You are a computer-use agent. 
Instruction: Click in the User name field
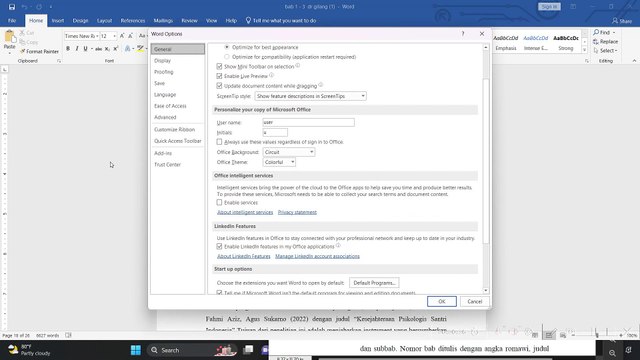click(x=309, y=122)
